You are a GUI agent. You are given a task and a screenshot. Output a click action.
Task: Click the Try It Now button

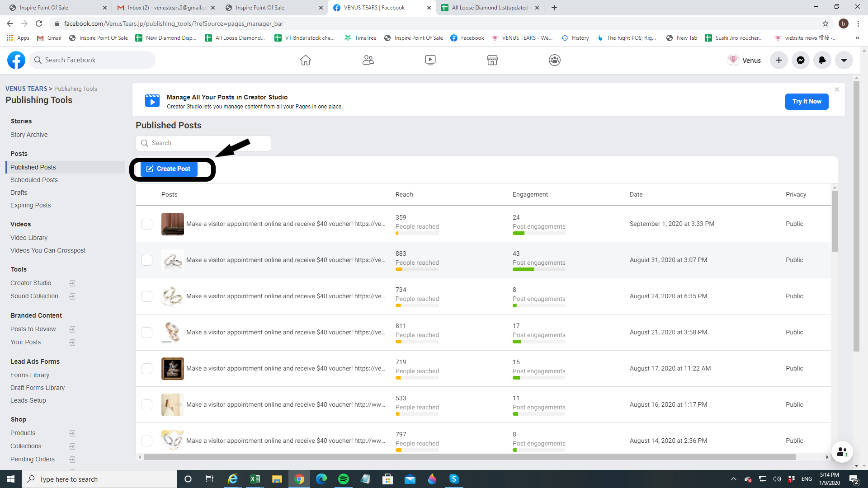tap(807, 102)
